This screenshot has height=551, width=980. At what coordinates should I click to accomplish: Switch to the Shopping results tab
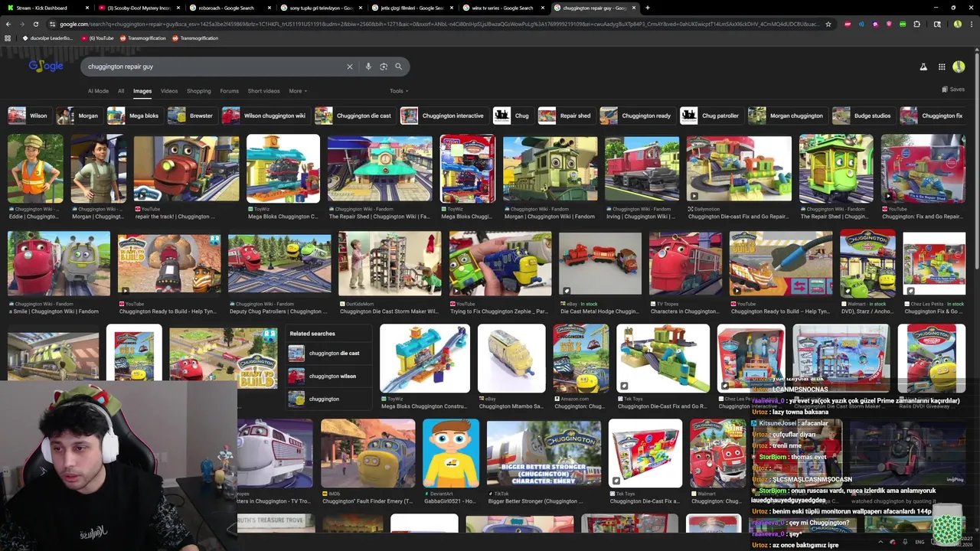198,91
